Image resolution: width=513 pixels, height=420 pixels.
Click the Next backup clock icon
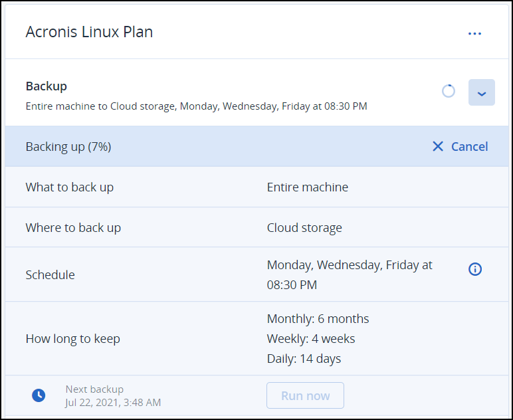point(39,395)
